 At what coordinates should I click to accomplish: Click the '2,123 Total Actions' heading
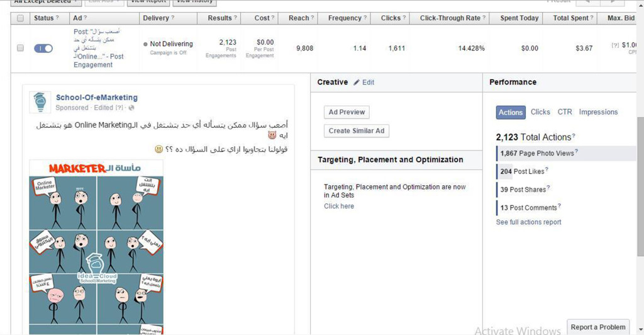click(533, 137)
